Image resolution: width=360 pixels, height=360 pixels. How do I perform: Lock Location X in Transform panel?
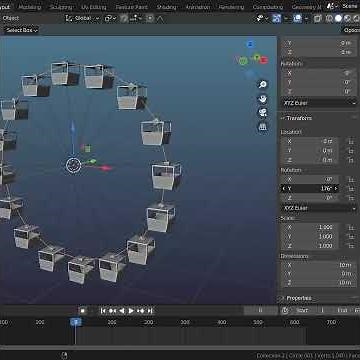pyautogui.click(x=351, y=142)
